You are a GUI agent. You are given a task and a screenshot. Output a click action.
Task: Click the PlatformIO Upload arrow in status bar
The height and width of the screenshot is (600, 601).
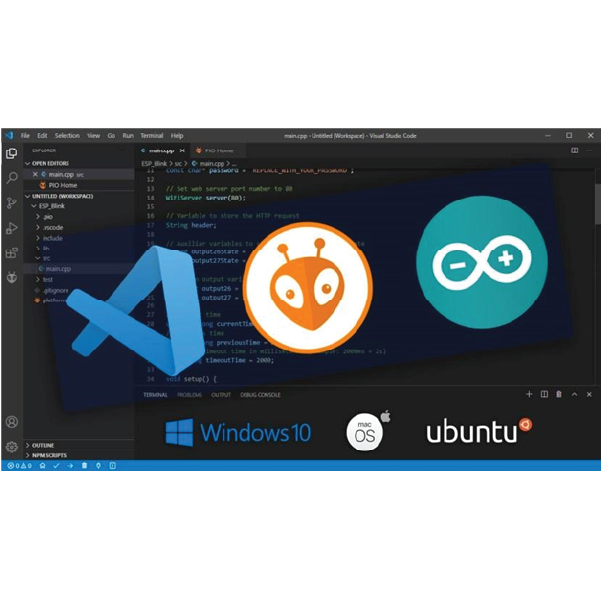tap(70, 465)
